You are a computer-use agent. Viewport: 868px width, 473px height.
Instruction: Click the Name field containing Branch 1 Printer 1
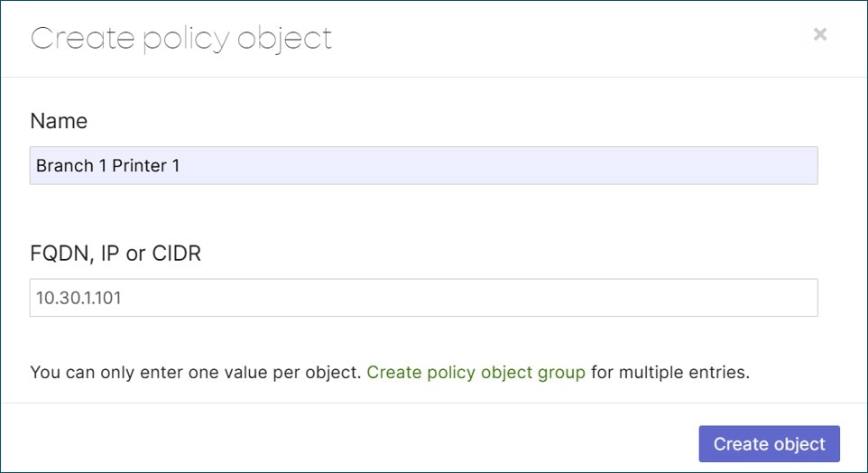423,165
